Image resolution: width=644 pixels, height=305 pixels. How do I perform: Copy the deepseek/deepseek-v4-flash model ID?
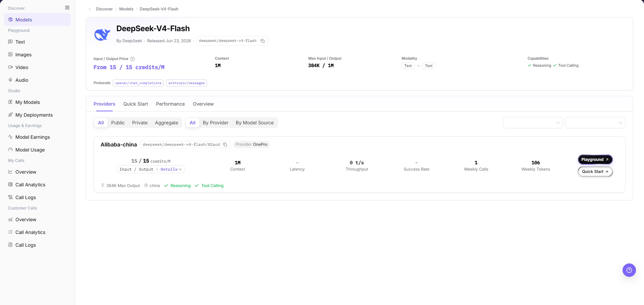click(263, 41)
